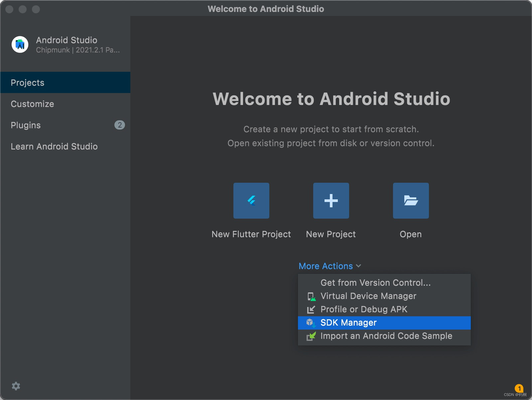Click the window minimize button

click(23, 9)
